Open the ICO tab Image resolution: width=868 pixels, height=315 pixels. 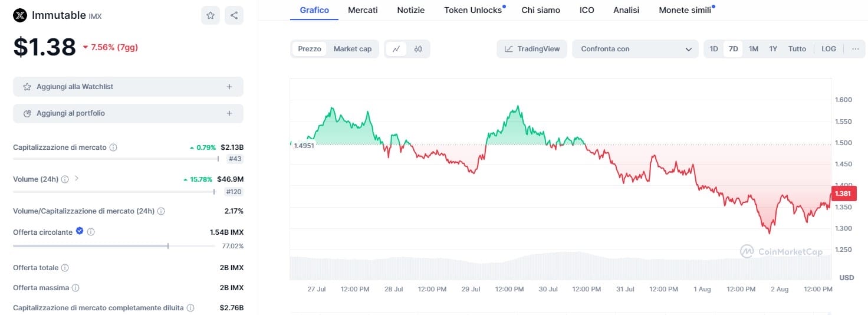(587, 10)
